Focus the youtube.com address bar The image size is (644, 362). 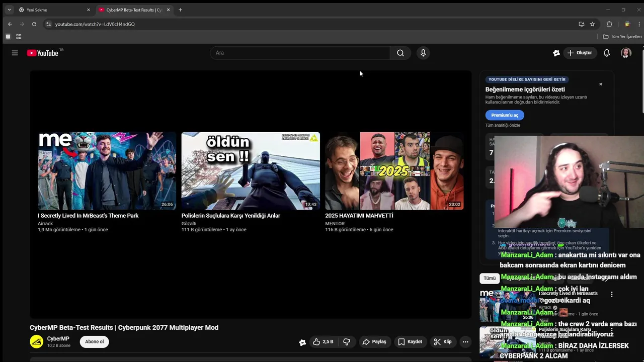click(x=312, y=24)
